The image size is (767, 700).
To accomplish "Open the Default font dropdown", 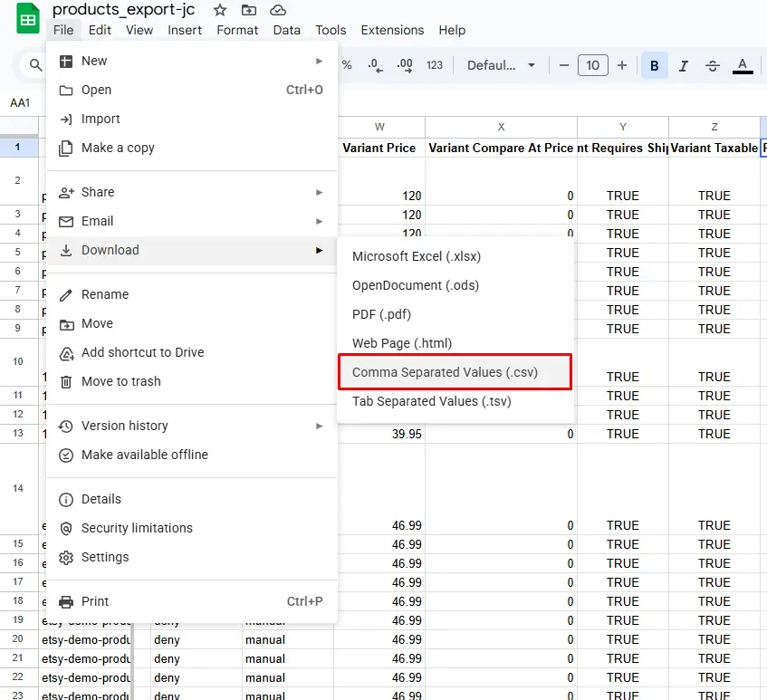I will pos(501,65).
